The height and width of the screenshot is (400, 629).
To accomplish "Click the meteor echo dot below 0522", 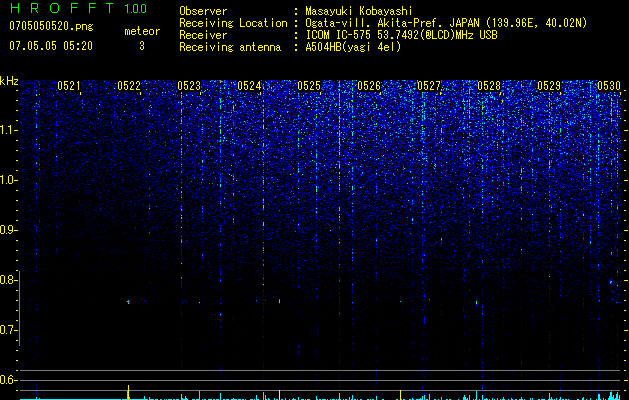I will (128, 301).
